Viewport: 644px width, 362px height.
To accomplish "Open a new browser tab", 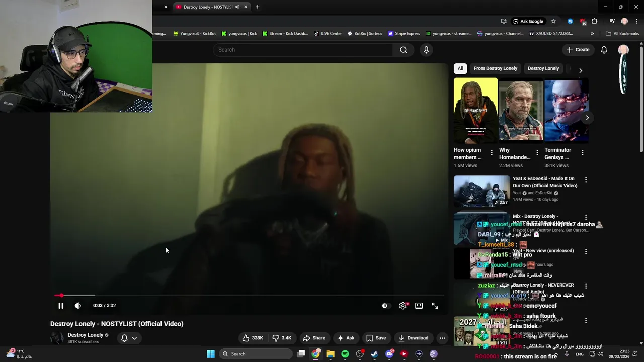I will 258,7.
